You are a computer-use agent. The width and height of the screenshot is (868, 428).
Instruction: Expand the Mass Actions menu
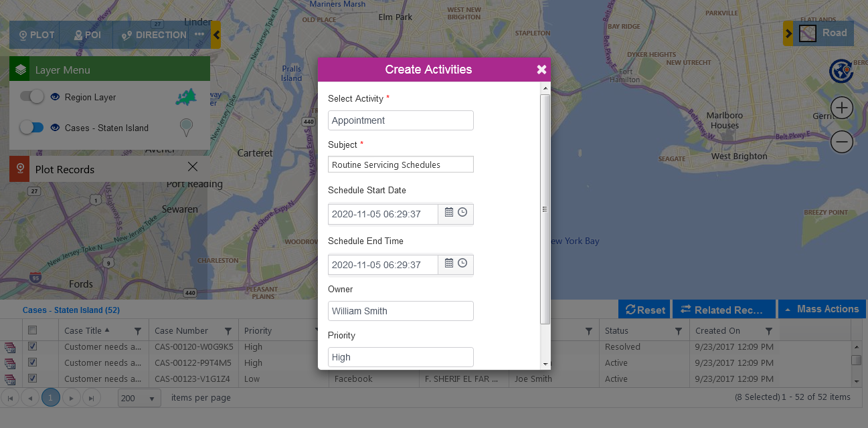pos(821,309)
